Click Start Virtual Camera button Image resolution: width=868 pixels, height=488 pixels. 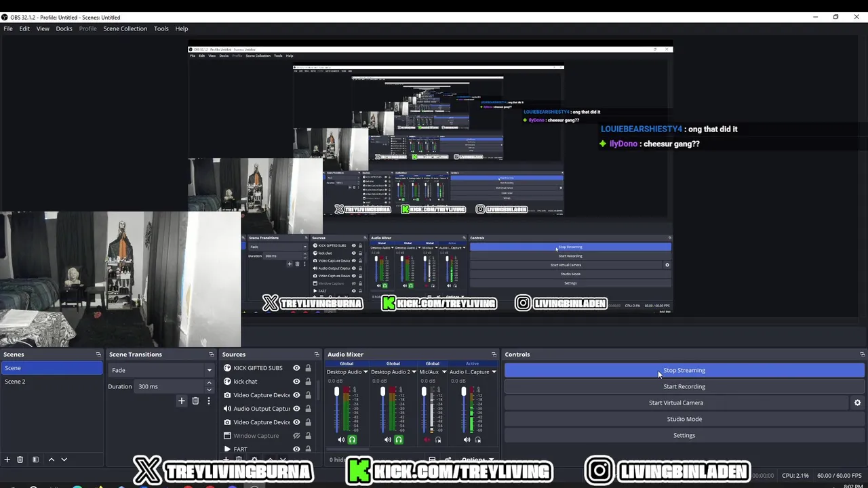[676, 403]
